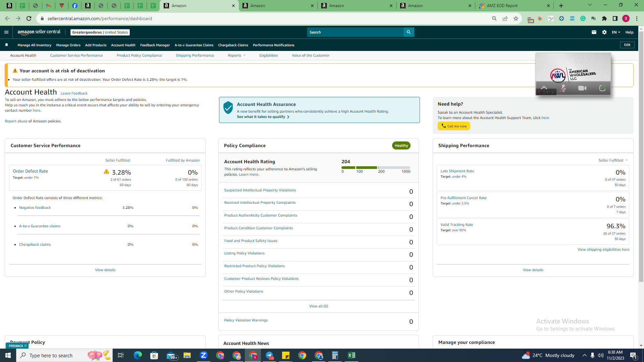The image size is (644, 362).
Task: Open the settings gear icon
Action: [x=604, y=32]
